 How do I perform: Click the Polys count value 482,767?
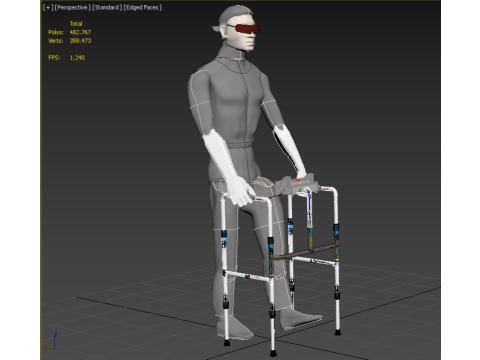pyautogui.click(x=80, y=32)
